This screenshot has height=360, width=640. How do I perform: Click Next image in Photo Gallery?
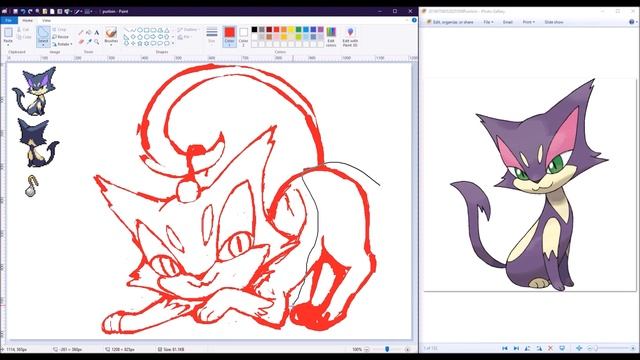516,348
